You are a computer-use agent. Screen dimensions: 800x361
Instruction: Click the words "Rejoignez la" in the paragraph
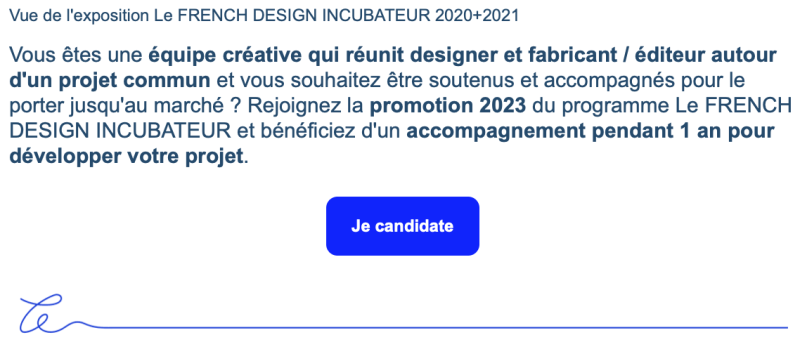306,106
